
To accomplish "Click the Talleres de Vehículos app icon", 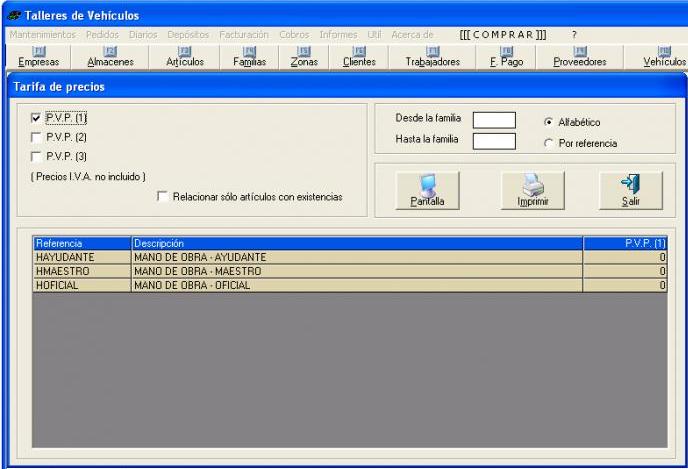I will click(x=14, y=16).
